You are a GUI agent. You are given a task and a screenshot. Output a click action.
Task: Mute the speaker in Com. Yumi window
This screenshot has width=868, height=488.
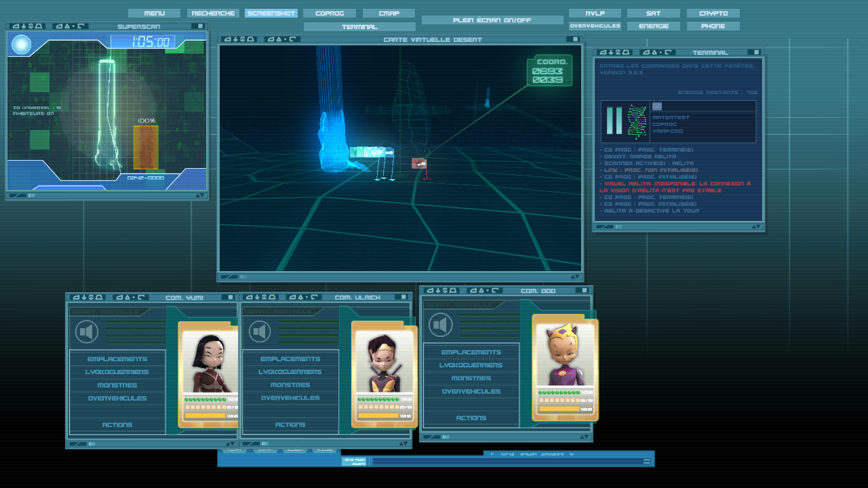pos(87,332)
